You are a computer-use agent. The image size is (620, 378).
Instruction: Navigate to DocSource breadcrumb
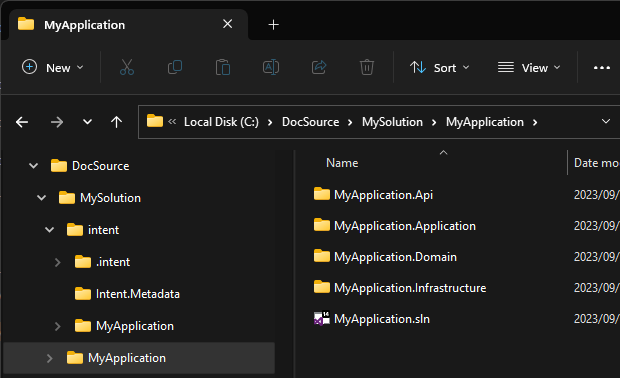click(310, 122)
